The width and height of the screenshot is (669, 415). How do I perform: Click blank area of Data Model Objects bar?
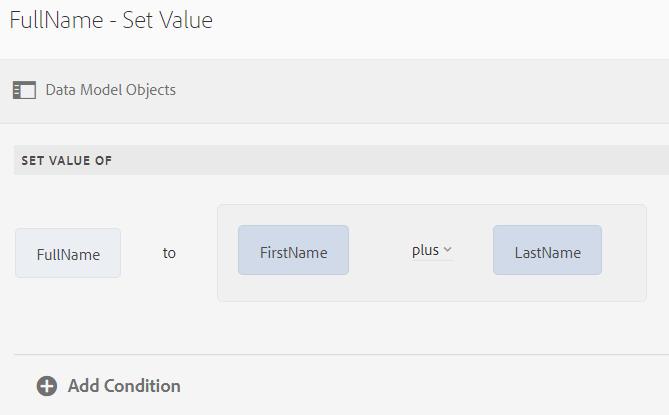pyautogui.click(x=420, y=90)
